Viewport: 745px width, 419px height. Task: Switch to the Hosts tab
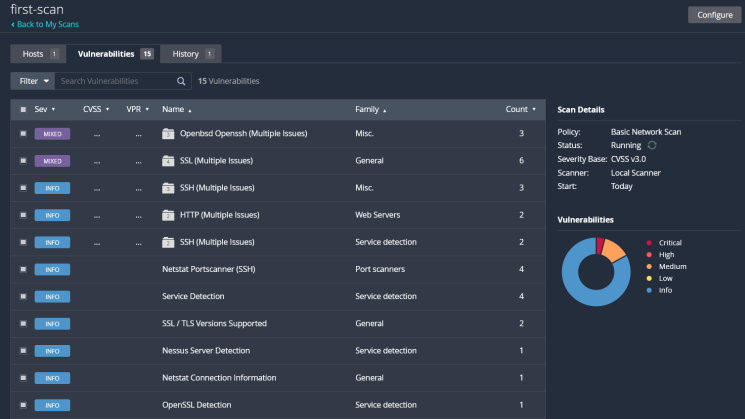point(40,54)
